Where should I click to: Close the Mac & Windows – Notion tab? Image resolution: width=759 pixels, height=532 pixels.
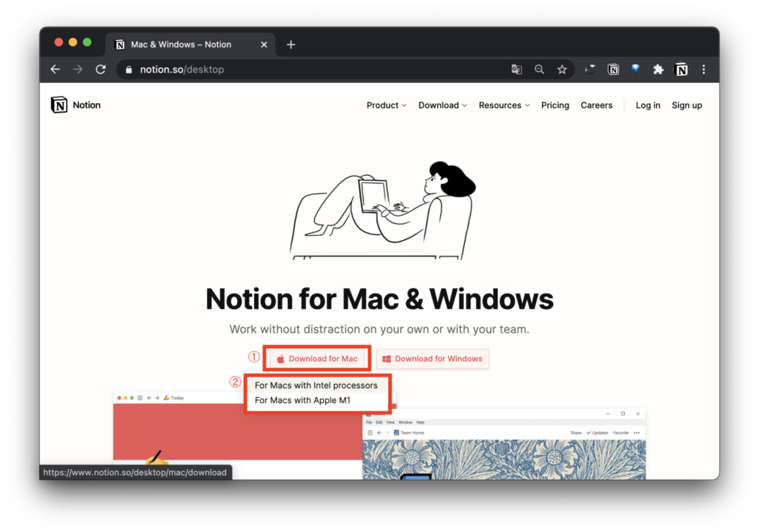coord(264,44)
